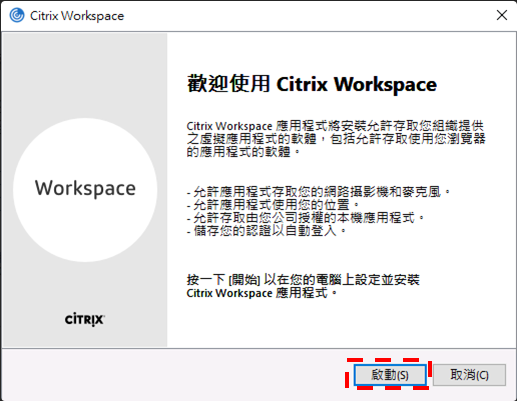Click the line 允許應用程式存取您的網路攝影機和麥克風

pyautogui.click(x=319, y=192)
